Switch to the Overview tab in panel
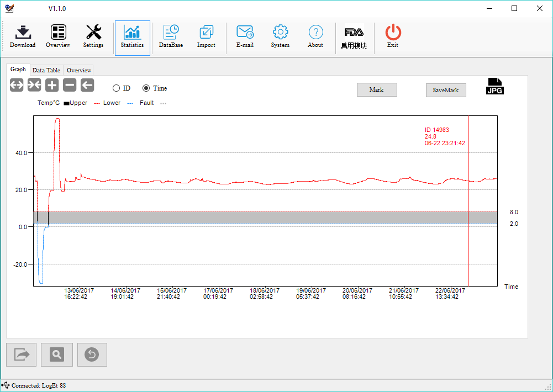Viewport: 553px width, 392px height. coord(79,70)
